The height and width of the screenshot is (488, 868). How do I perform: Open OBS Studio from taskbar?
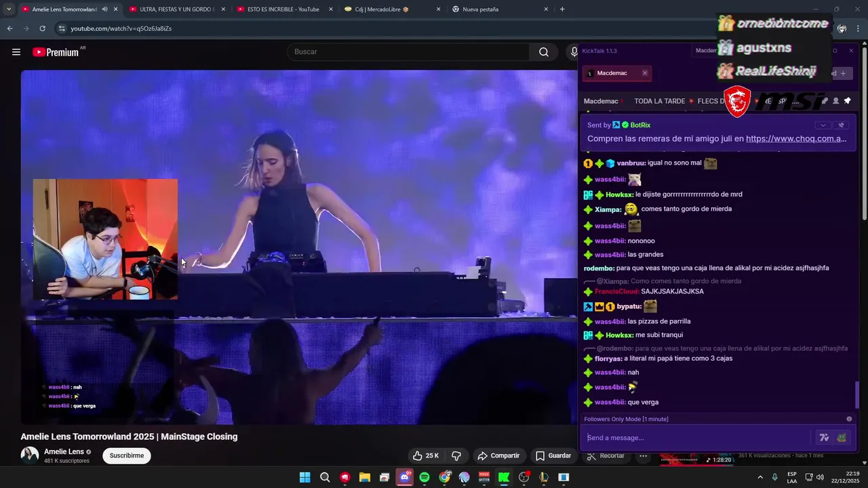524,477
